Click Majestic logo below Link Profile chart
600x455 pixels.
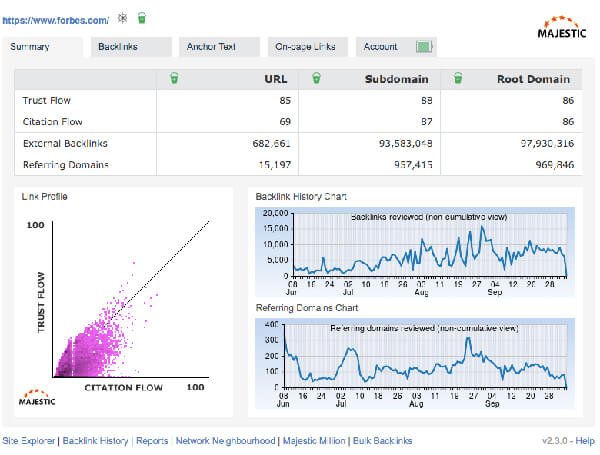tap(37, 398)
